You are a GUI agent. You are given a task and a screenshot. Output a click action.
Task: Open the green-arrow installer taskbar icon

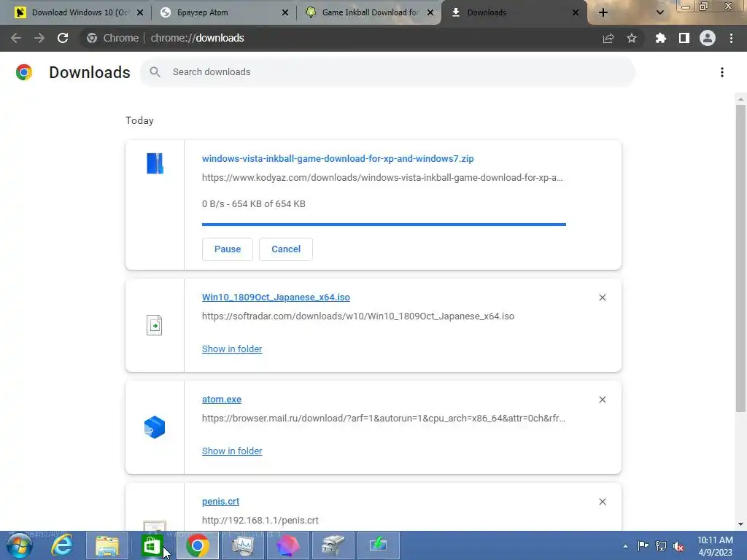(x=378, y=545)
